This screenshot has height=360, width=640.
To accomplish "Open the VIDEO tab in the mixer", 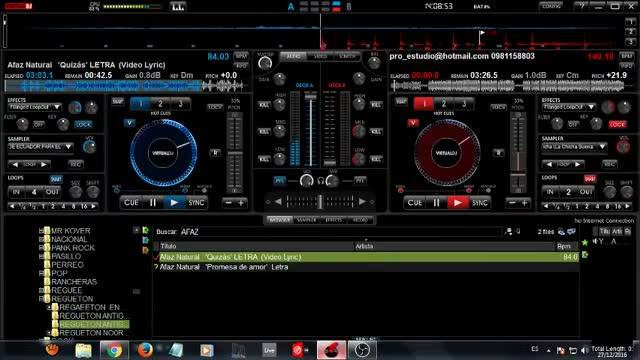I will click(x=320, y=56).
